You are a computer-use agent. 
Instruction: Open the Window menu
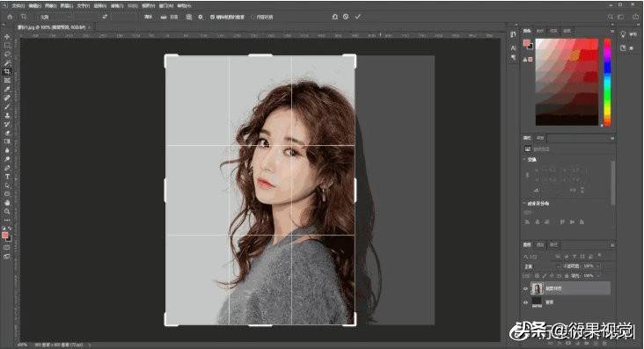[165, 6]
